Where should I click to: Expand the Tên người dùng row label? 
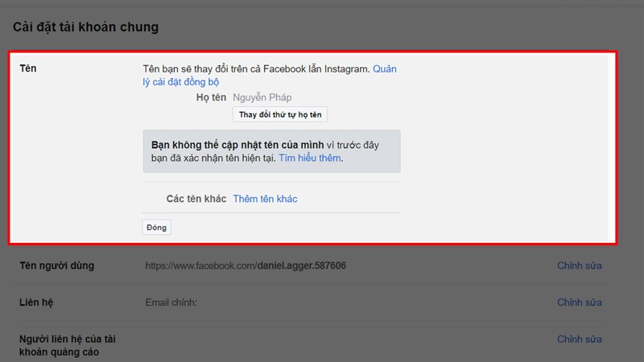coord(57,265)
